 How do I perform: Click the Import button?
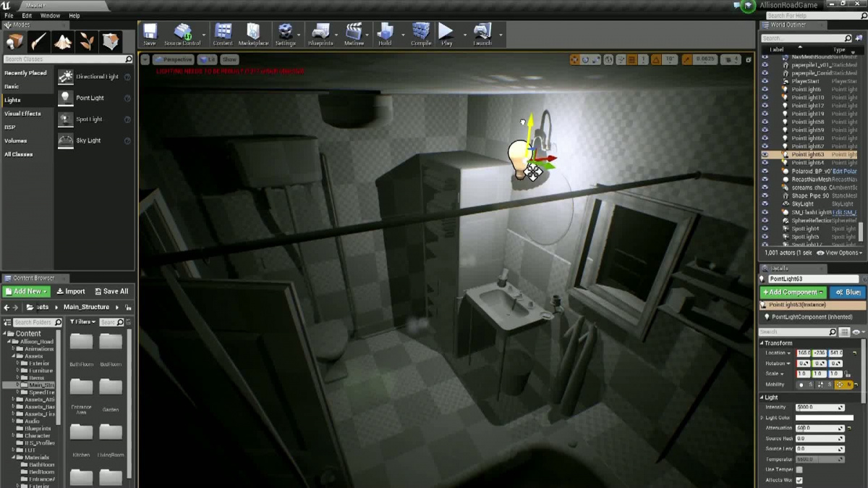pos(71,291)
